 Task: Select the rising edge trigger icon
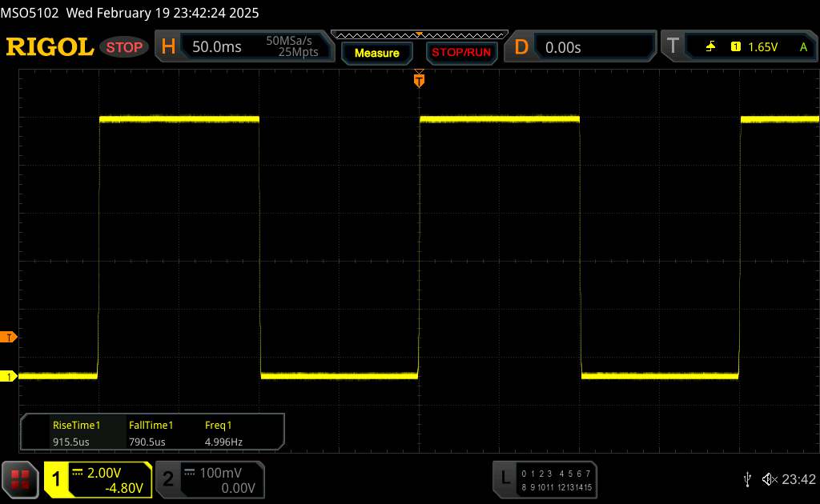click(x=710, y=47)
